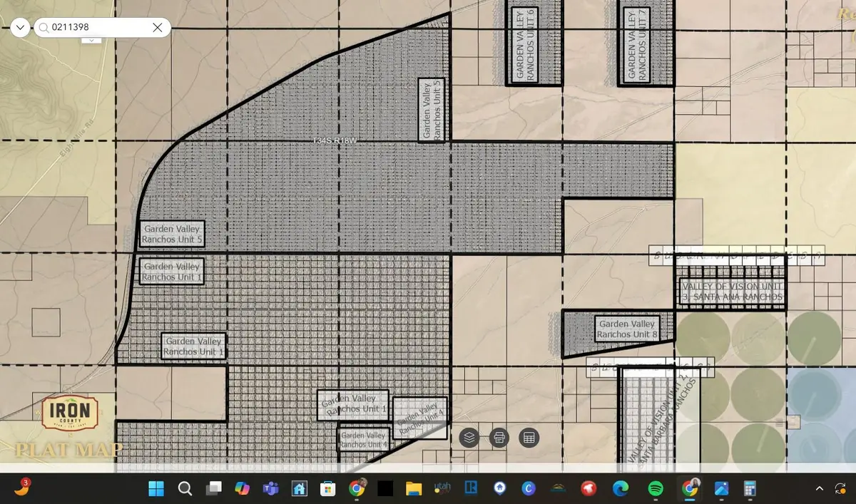The image size is (856, 504).
Task: Open File Explorer from taskbar
Action: click(x=413, y=488)
